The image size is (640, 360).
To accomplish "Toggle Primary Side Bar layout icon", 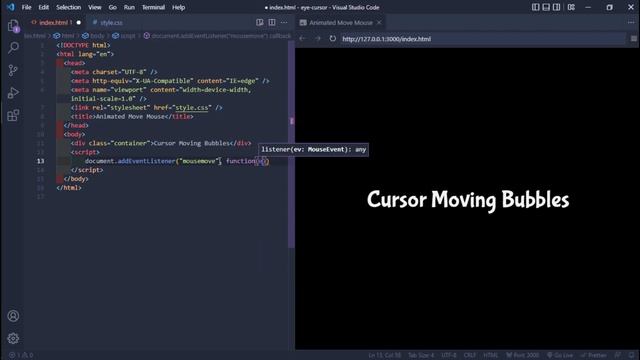I will (536, 7).
